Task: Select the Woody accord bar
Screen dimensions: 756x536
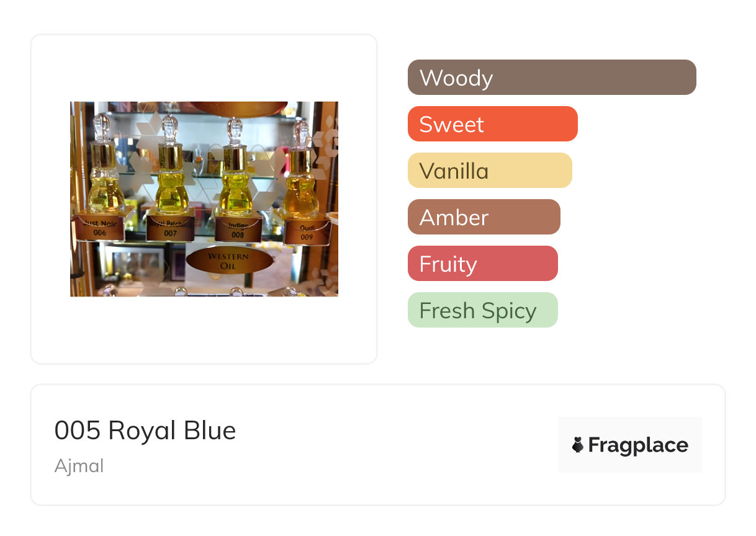Action: click(x=552, y=78)
